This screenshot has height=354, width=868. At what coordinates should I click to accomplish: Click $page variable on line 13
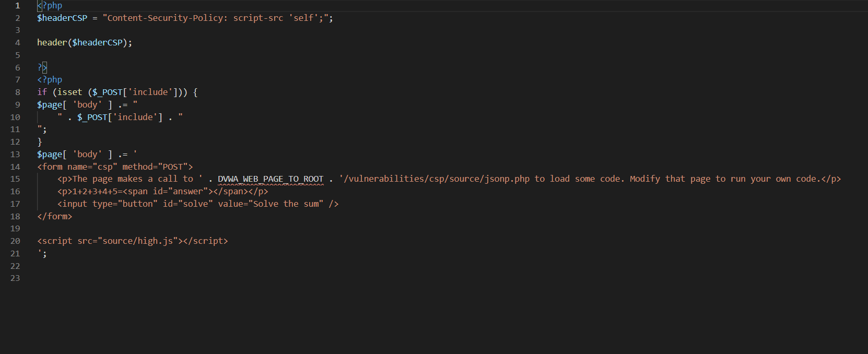pyautogui.click(x=50, y=155)
